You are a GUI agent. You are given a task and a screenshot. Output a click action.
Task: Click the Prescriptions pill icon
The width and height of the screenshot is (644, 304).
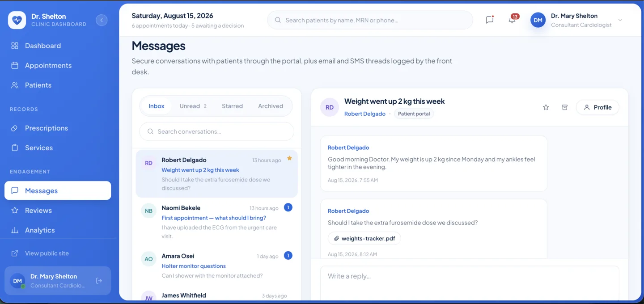[x=15, y=128]
